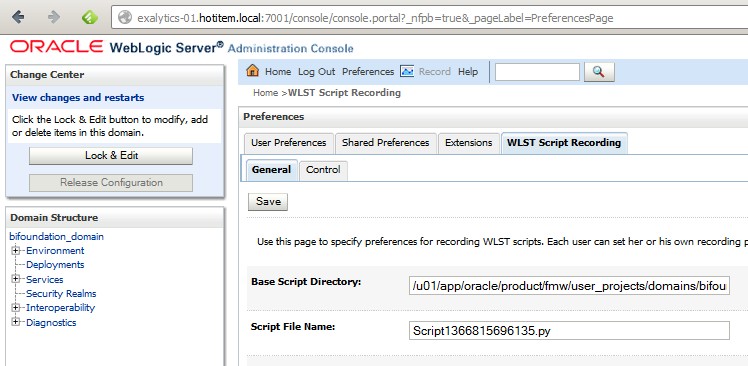Click the Record toolbar link

435,72
